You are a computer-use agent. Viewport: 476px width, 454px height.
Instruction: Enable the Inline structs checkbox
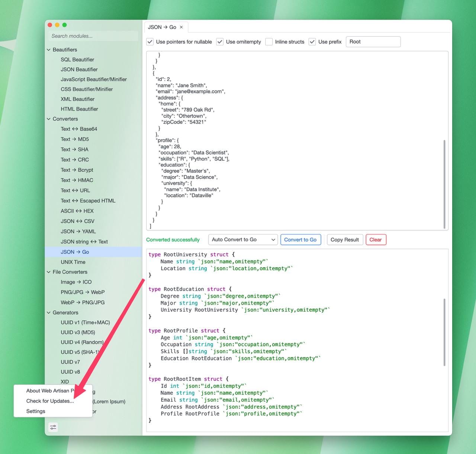coord(269,42)
